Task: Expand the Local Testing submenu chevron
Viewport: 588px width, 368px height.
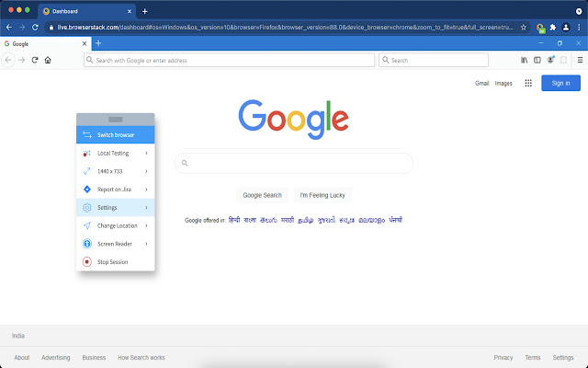Action: (x=146, y=154)
